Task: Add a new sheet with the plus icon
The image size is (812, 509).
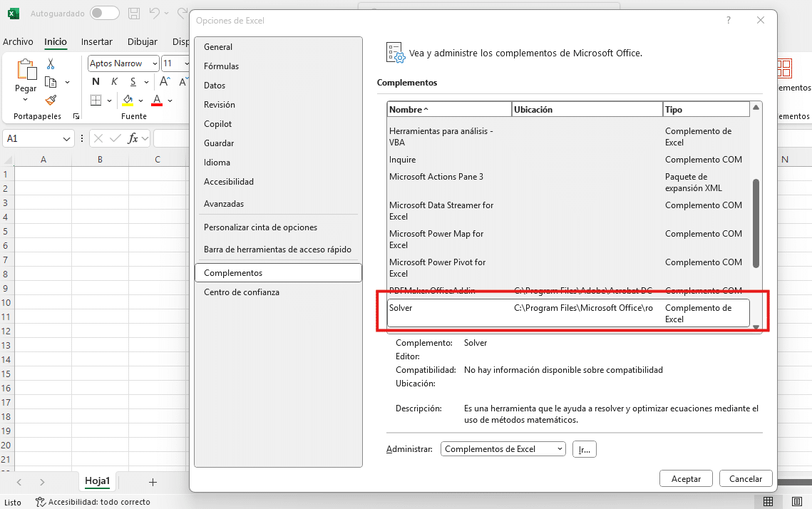Action: coord(153,482)
